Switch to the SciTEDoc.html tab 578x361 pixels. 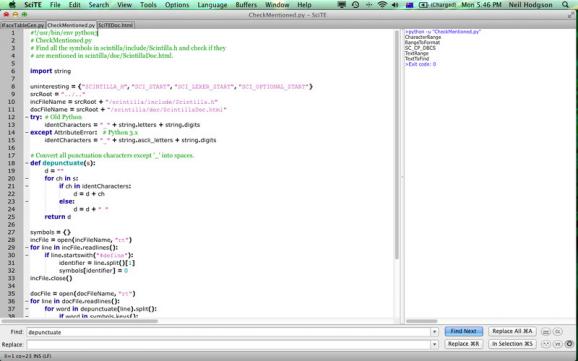(115, 25)
